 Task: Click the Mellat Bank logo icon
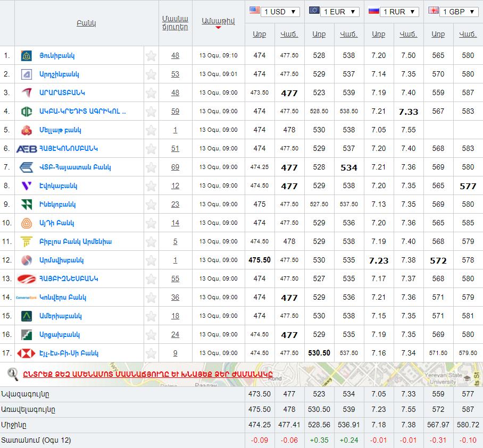click(x=26, y=130)
